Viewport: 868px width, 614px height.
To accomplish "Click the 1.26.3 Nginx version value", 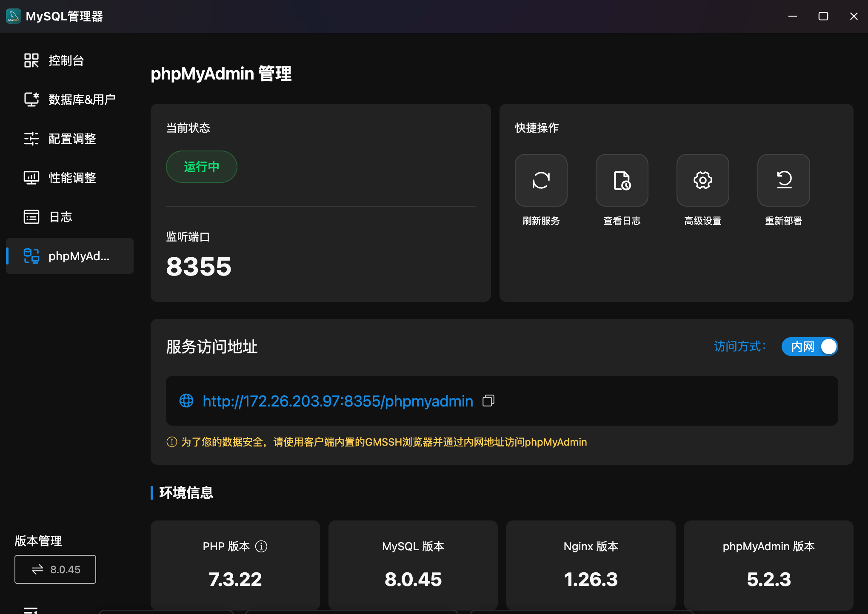I will pos(591,579).
